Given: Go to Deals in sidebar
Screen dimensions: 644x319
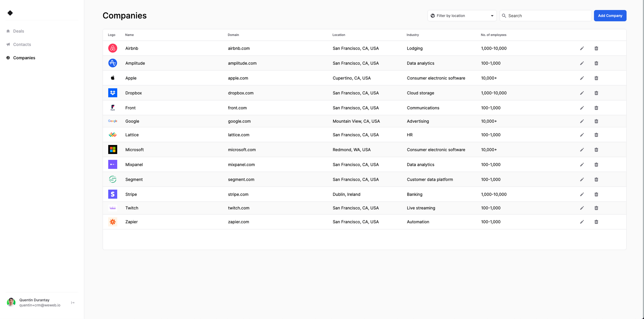Looking at the screenshot, I should pos(19,31).
